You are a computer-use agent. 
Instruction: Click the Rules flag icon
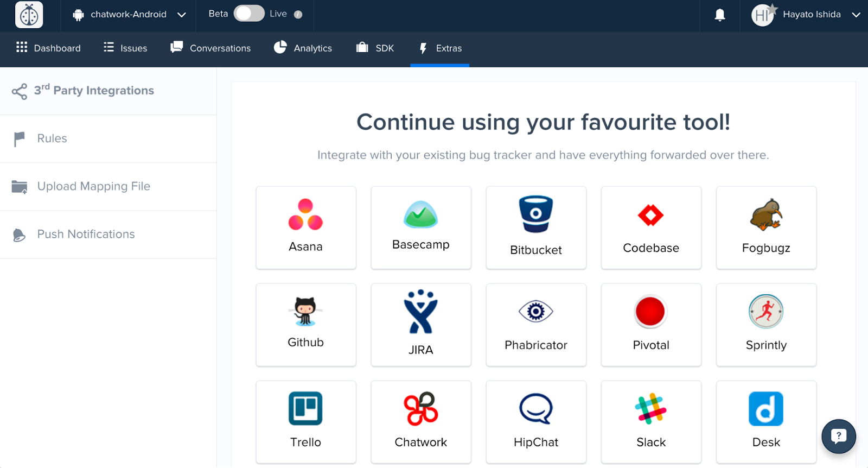(20, 139)
